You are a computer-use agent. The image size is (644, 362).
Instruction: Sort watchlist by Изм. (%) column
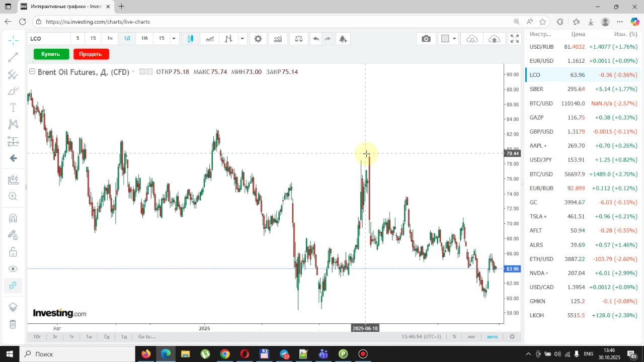pyautogui.click(x=625, y=34)
